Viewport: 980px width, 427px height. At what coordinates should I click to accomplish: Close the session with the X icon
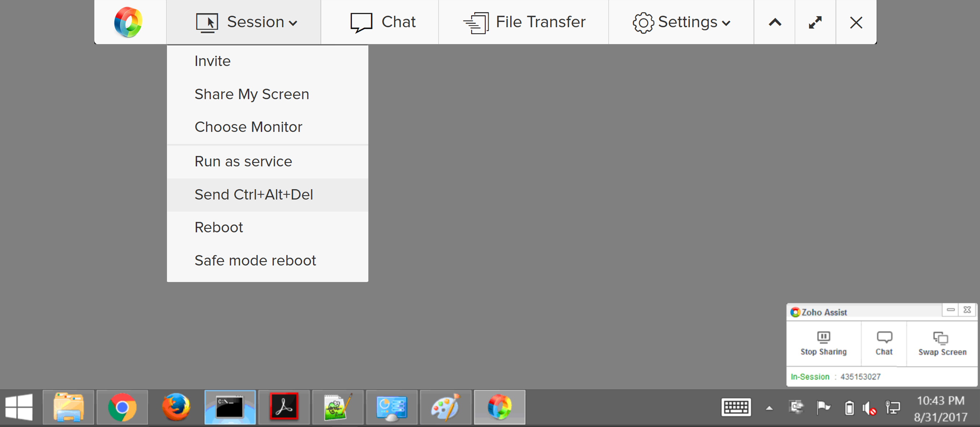pyautogui.click(x=856, y=22)
